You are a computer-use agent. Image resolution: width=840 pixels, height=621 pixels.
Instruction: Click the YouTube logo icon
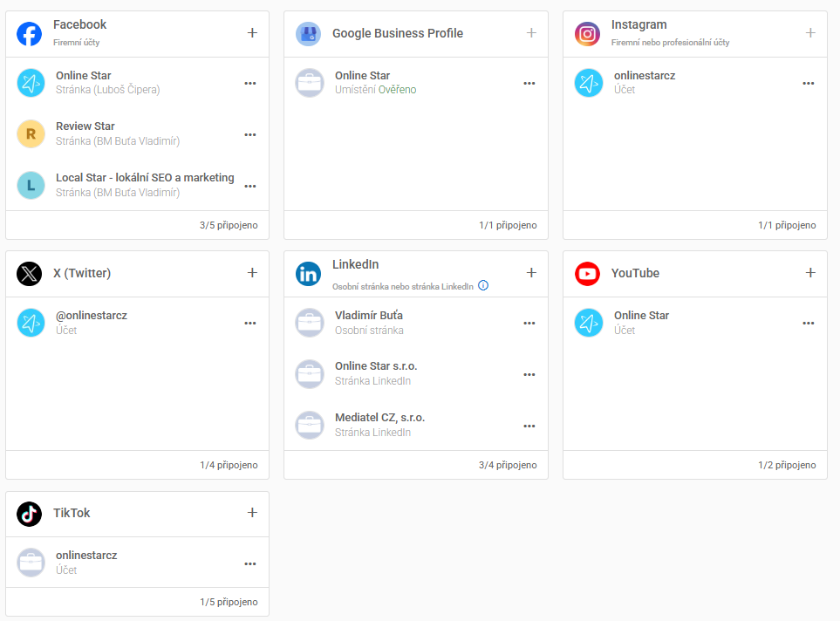coord(588,274)
